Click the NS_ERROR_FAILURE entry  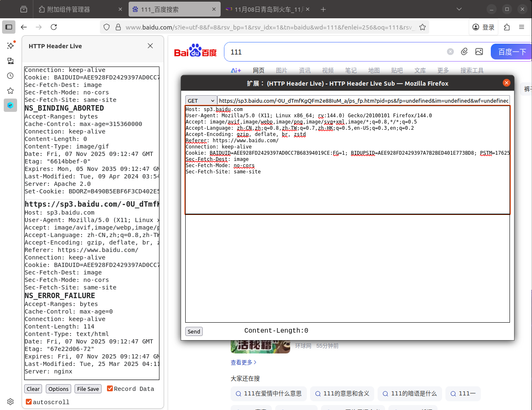(60, 296)
